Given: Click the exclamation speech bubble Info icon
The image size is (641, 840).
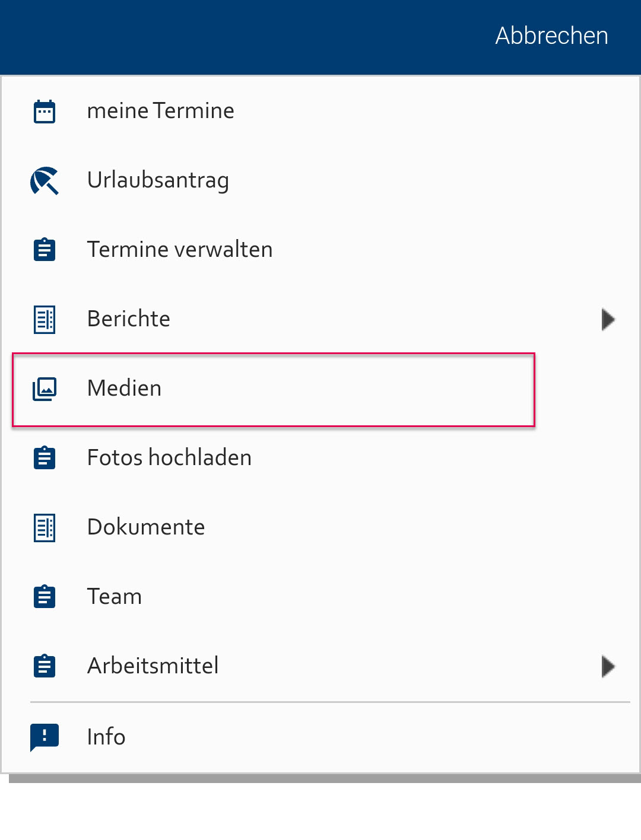Looking at the screenshot, I should [45, 737].
